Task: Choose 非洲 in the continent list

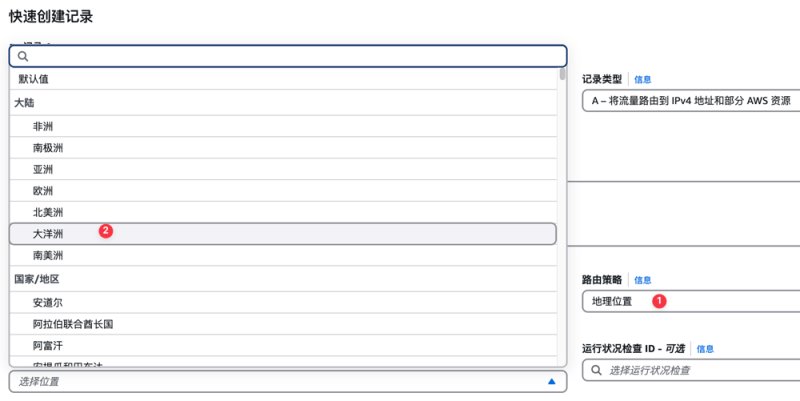Action: pos(283,126)
